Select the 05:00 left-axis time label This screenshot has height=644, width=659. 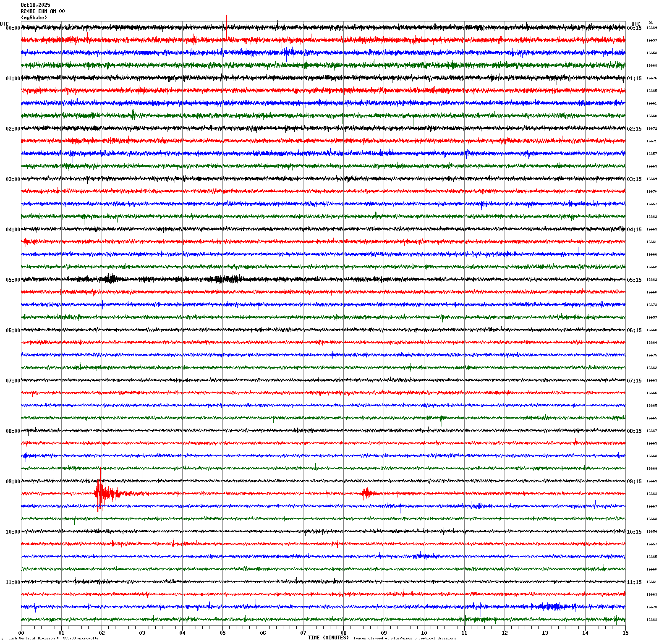click(13, 280)
